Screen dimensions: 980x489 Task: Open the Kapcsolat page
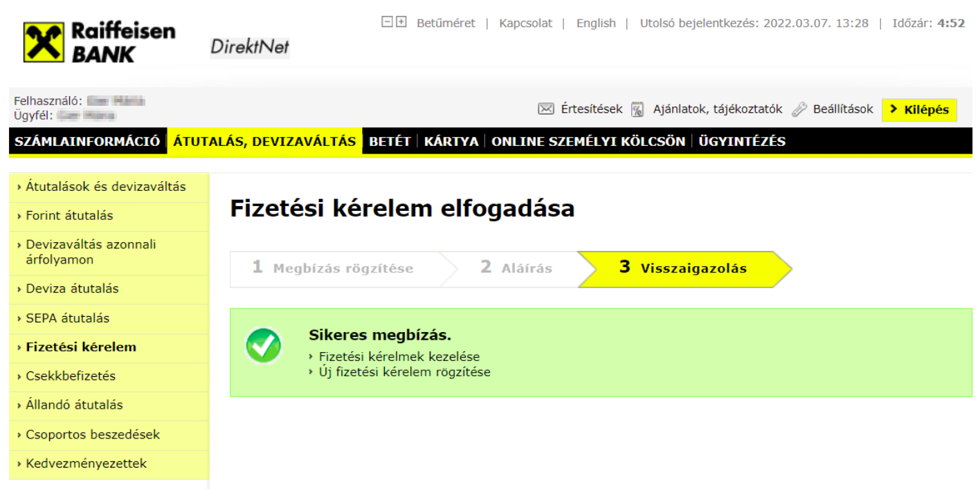525,22
